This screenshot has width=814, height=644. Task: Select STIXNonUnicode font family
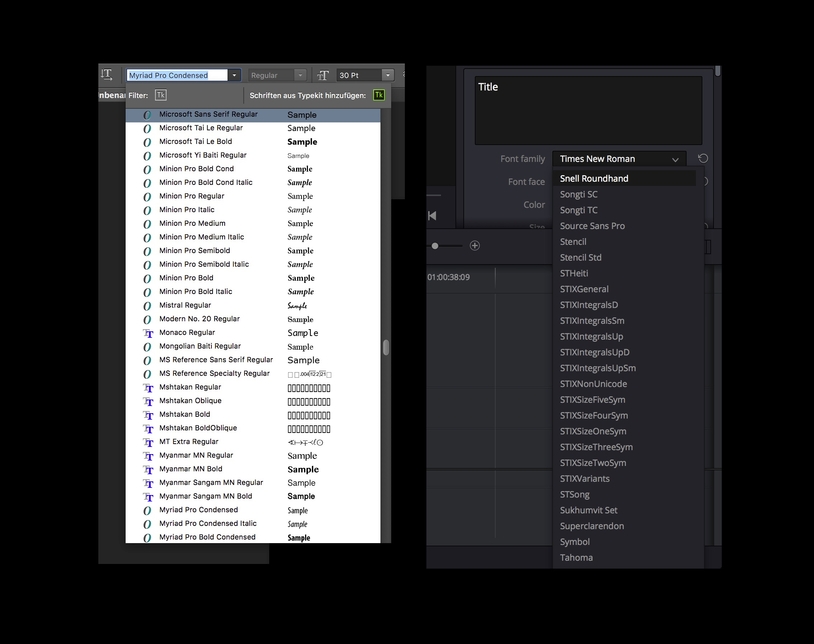624,384
